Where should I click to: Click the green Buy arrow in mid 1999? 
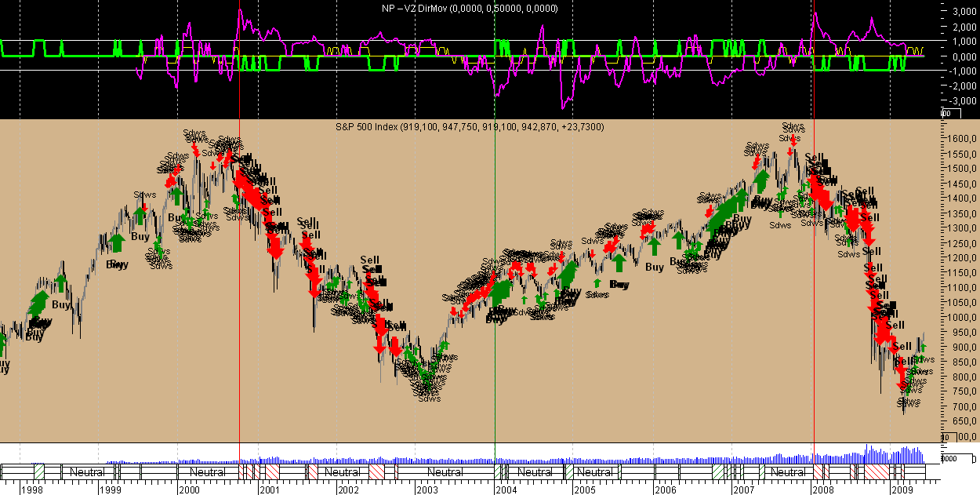click(x=140, y=215)
